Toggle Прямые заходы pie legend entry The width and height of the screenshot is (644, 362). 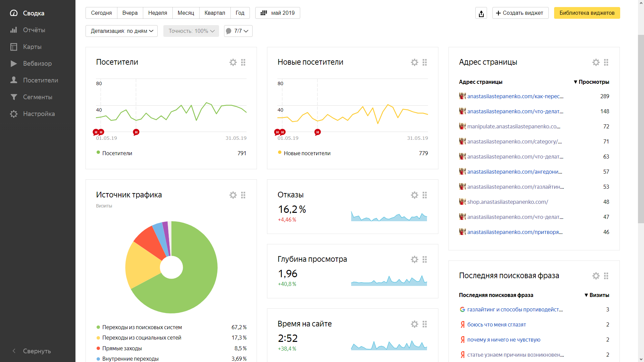(x=122, y=348)
